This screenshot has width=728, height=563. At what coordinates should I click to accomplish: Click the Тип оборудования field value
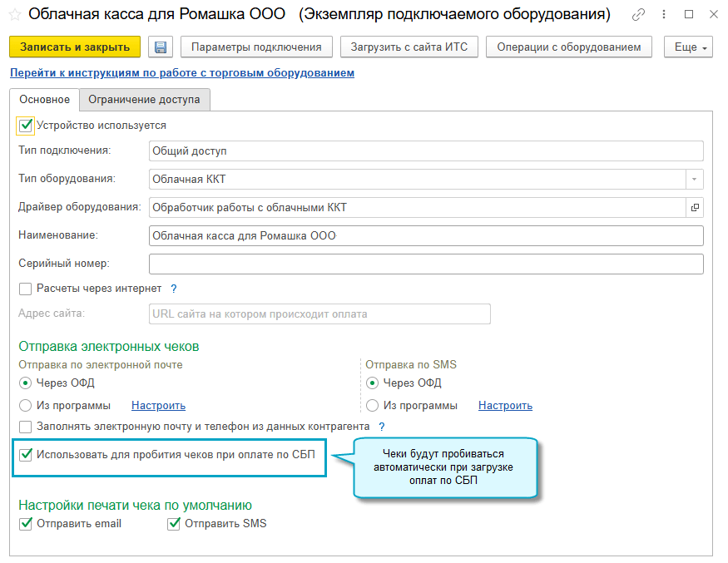coord(418,179)
